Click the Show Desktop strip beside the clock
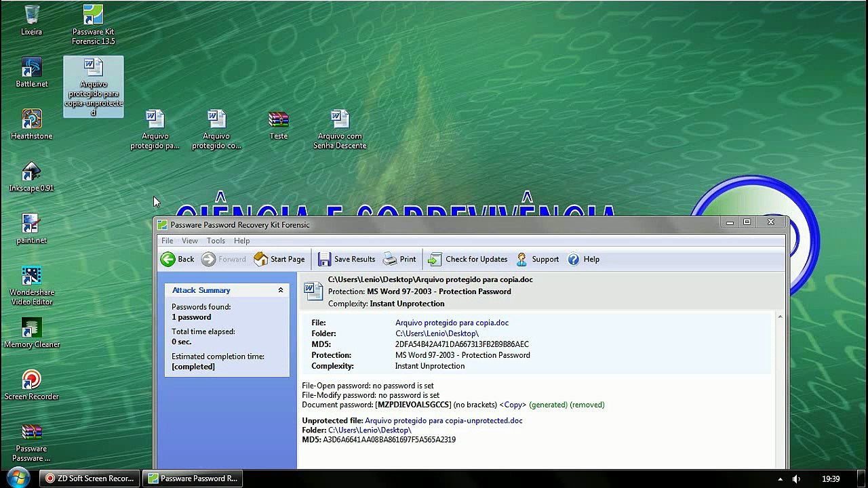Image resolution: width=868 pixels, height=488 pixels. (x=863, y=479)
